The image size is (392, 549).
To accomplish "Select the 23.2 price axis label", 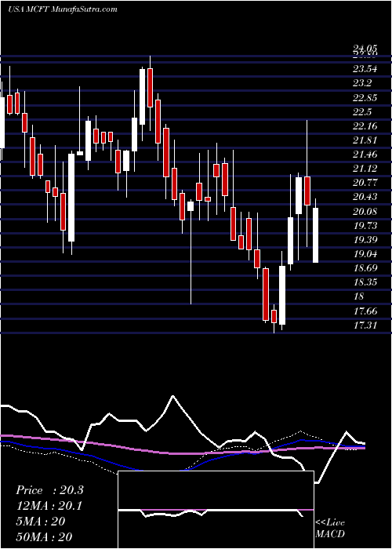I will pos(362,83).
